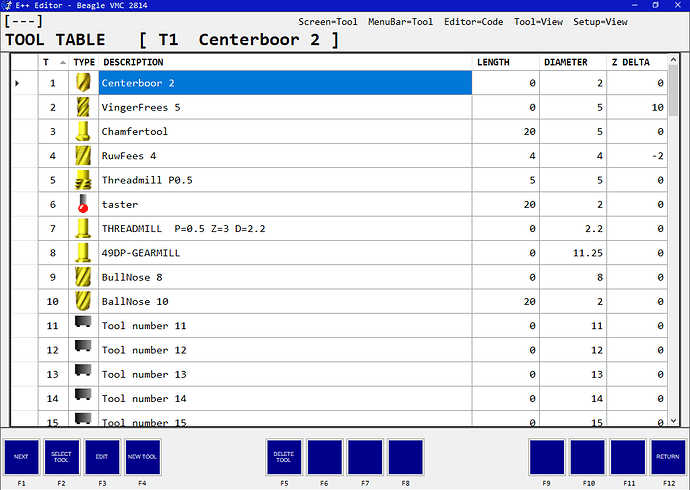Click the NEW TOOL F4 button
690x490 pixels.
click(143, 457)
